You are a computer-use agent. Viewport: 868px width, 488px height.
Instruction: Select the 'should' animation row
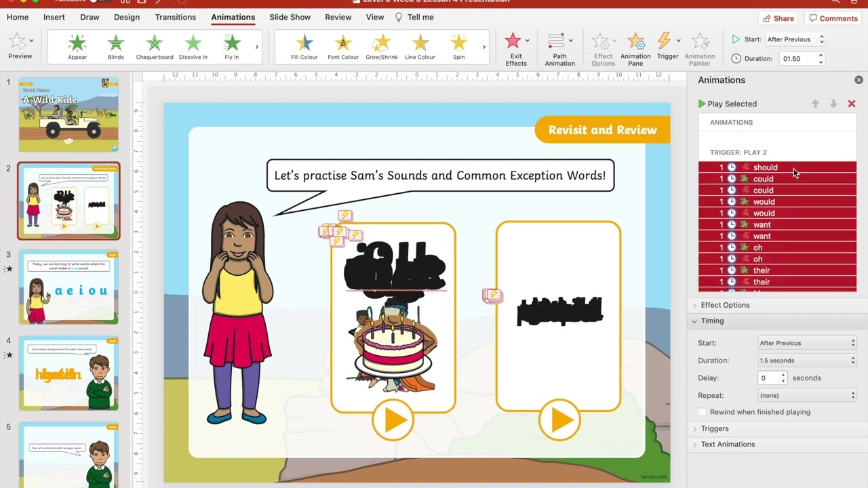point(777,167)
